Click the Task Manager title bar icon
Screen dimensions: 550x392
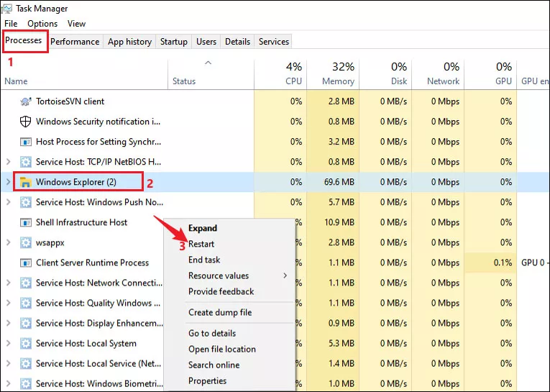pos(6,9)
